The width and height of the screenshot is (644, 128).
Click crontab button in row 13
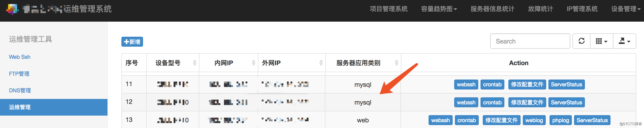tap(467, 120)
